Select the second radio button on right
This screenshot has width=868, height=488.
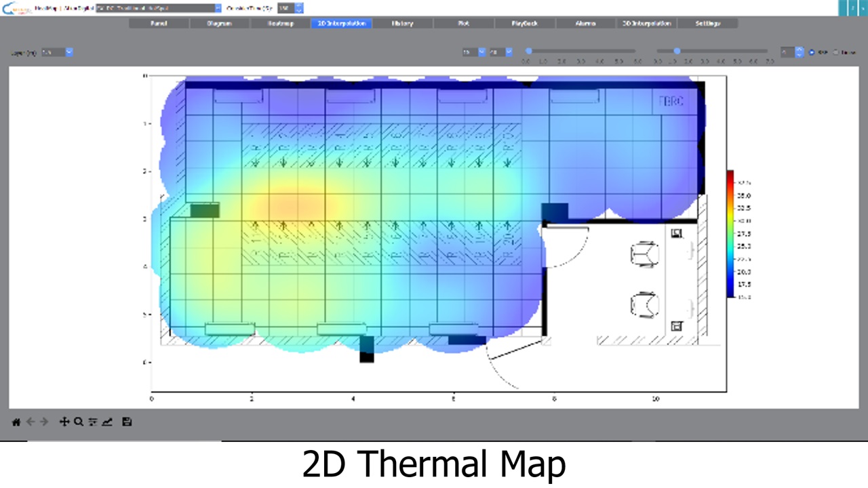click(x=835, y=52)
